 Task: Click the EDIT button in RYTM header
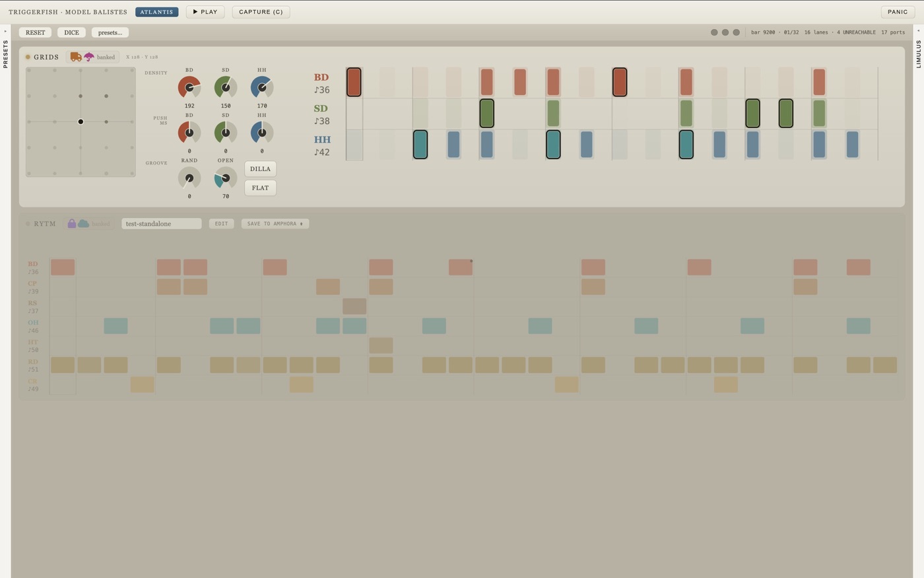[x=221, y=224]
